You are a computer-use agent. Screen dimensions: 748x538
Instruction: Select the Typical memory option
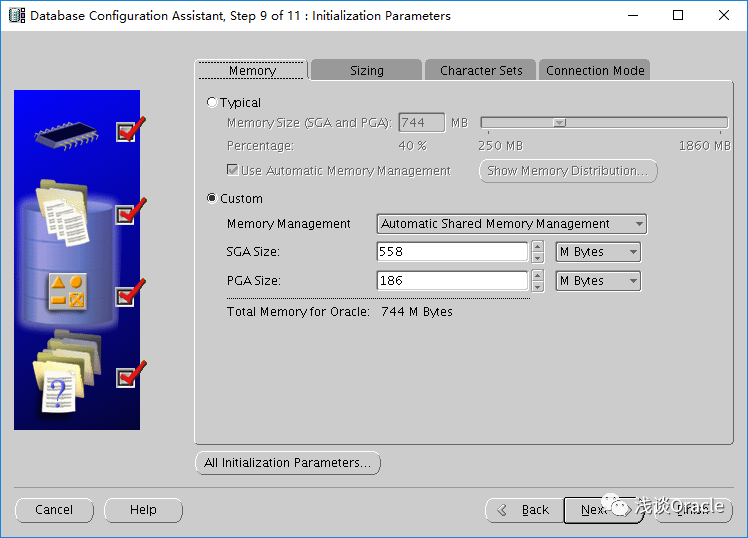pos(212,102)
